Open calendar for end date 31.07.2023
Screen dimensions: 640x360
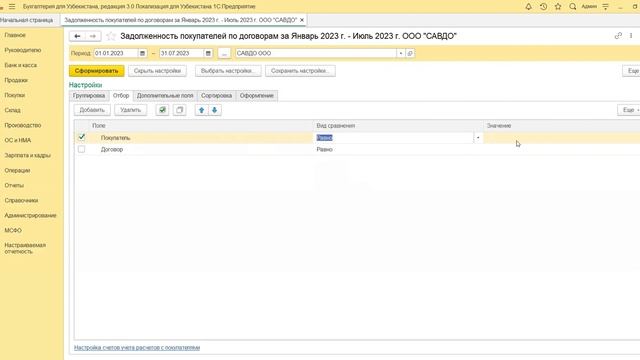pos(208,53)
